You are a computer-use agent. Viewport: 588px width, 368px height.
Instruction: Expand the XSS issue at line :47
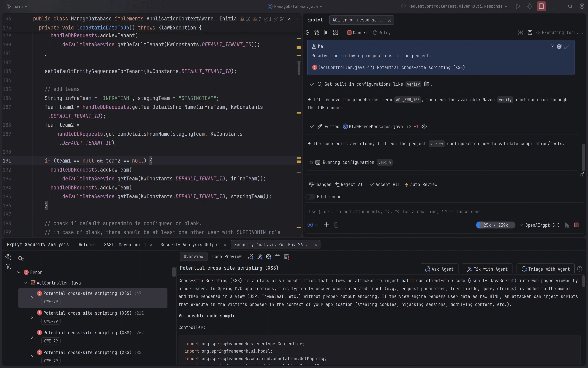[x=32, y=298]
